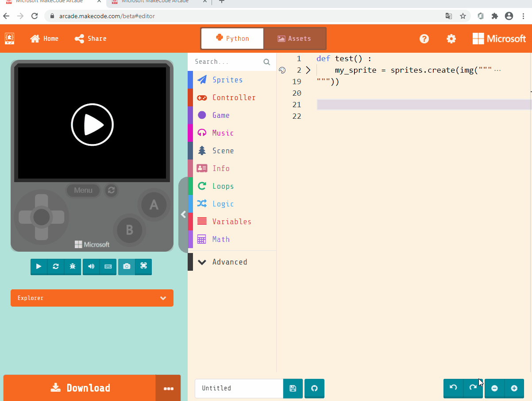Screen dimensions: 532x401
Task: Click the simulator D-pad center
Action: click(42, 217)
